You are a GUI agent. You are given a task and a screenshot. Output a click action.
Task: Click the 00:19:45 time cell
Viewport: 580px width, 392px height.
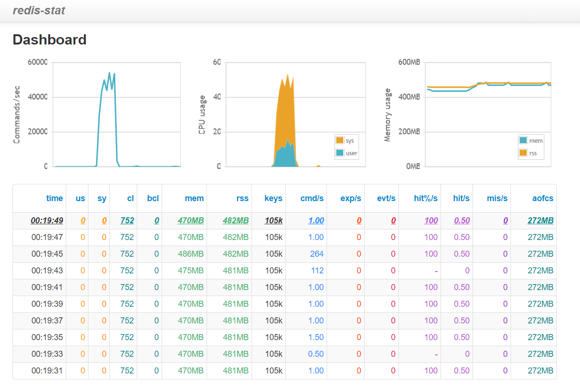(x=47, y=254)
